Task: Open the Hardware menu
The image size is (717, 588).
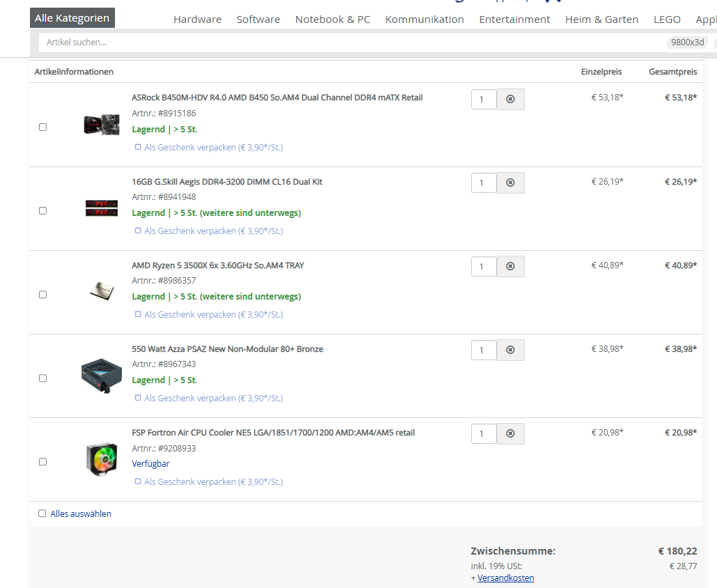Action: (197, 20)
